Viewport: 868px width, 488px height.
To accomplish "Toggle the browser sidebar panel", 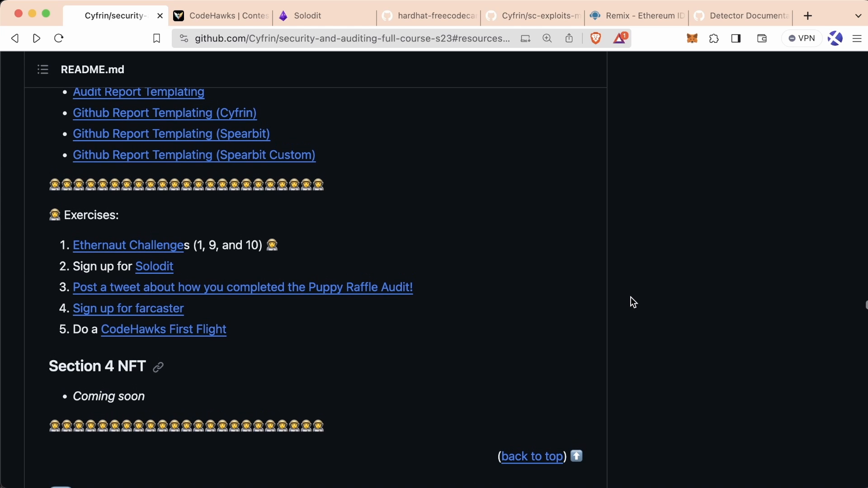I will click(x=736, y=38).
